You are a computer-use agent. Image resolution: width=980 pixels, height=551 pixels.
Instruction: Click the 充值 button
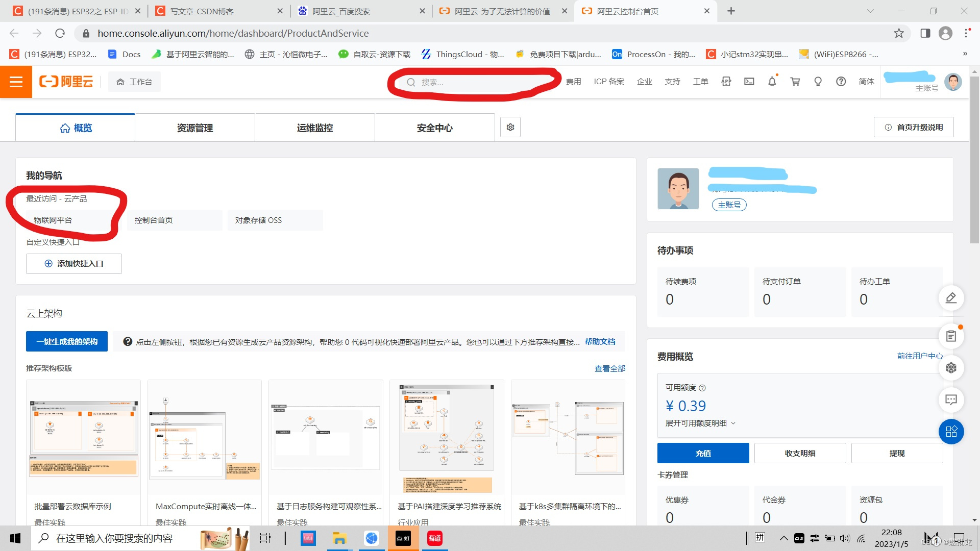point(703,453)
